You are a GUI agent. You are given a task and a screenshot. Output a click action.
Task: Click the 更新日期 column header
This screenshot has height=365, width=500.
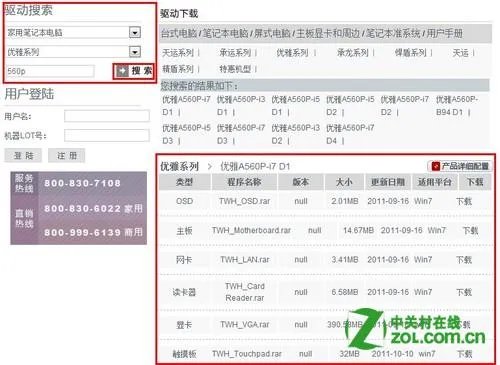(x=388, y=182)
